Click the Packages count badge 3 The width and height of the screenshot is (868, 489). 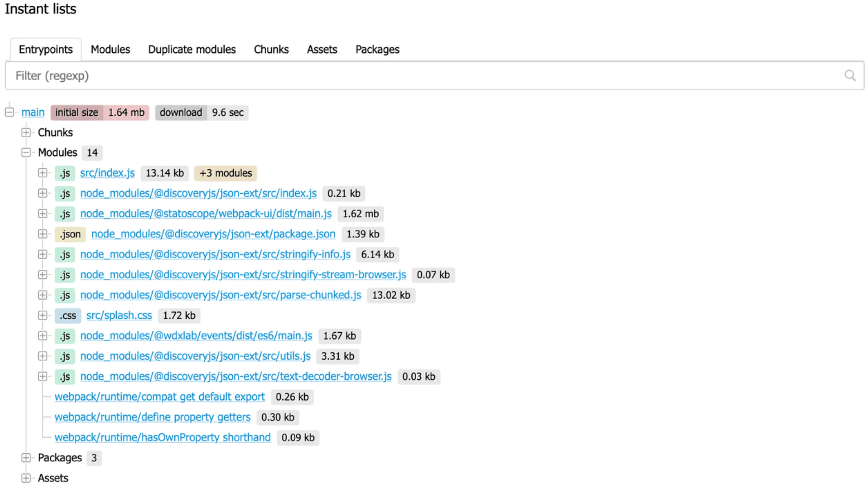[94, 458]
